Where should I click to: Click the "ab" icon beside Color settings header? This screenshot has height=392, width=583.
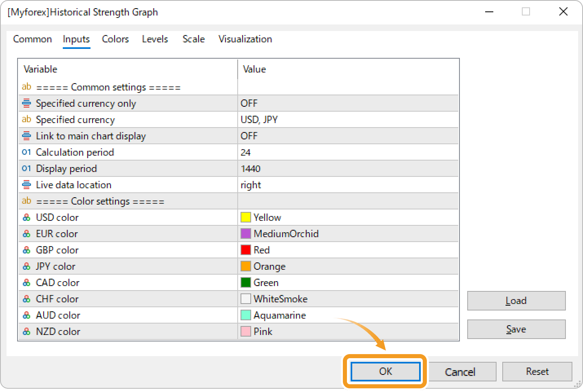pos(26,201)
